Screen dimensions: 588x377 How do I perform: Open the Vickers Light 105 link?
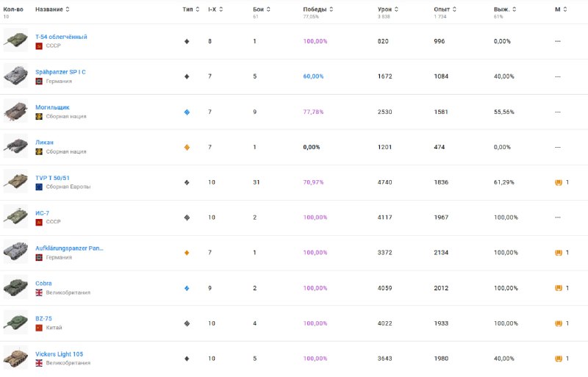[59, 354]
